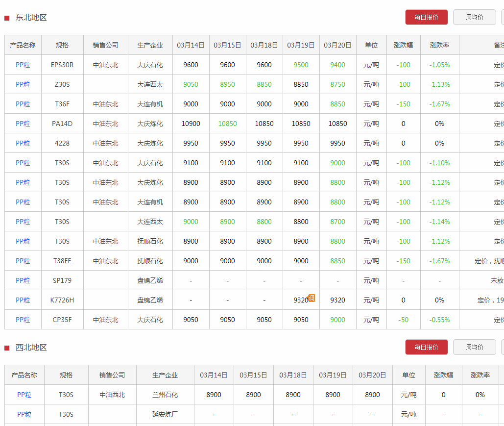Open PP粒 link in EPS30R row
The height and width of the screenshot is (426, 504).
click(x=23, y=65)
